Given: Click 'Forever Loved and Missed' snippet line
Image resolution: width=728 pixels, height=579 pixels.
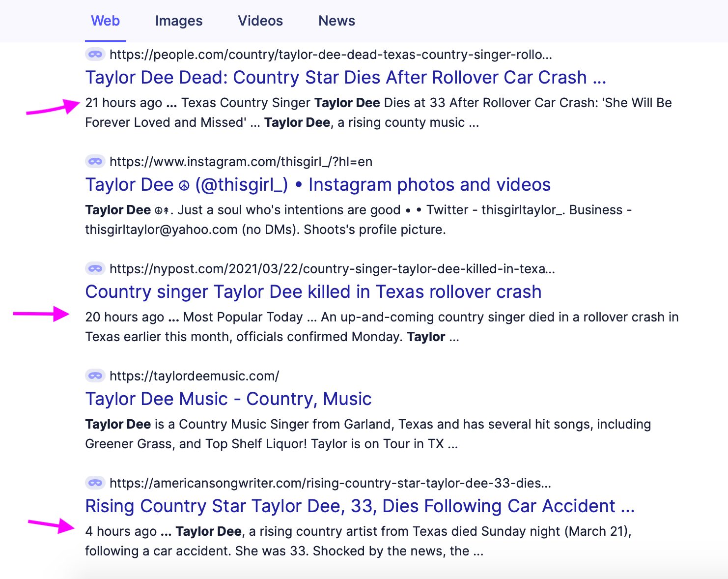Looking at the screenshot, I should pos(282,122).
